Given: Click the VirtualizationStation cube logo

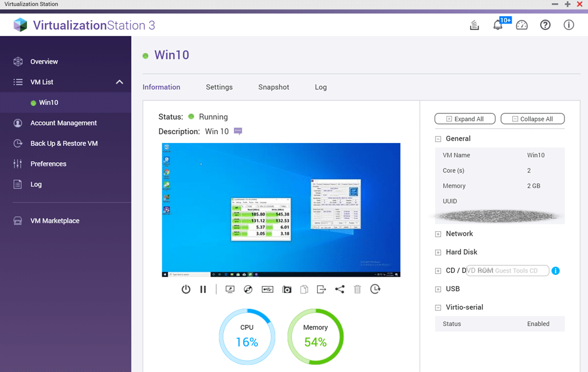Looking at the screenshot, I should 20,25.
